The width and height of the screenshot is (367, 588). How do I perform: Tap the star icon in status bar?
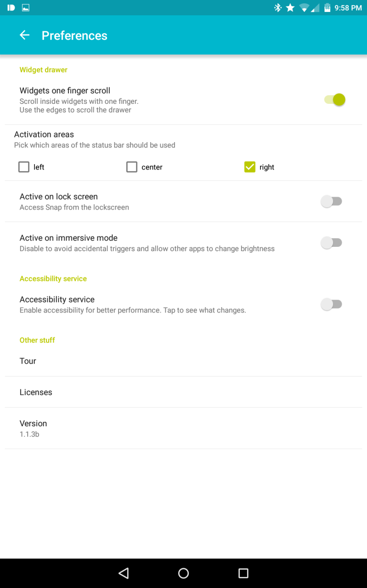point(290,8)
